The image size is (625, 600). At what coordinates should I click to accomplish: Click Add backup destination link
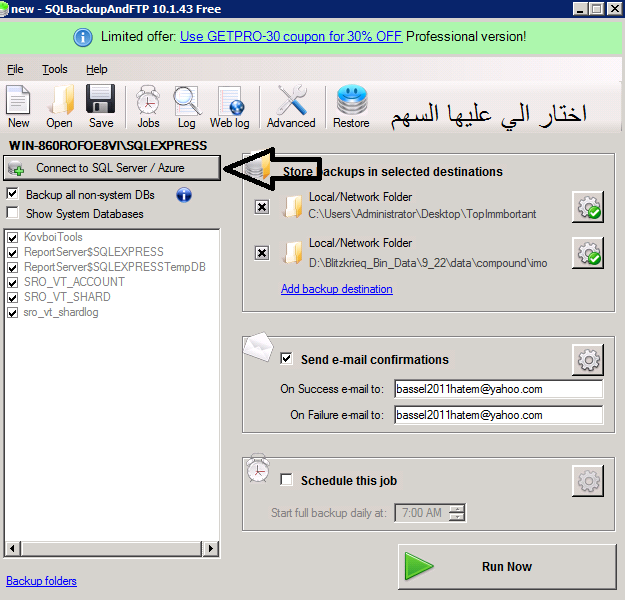(337, 289)
